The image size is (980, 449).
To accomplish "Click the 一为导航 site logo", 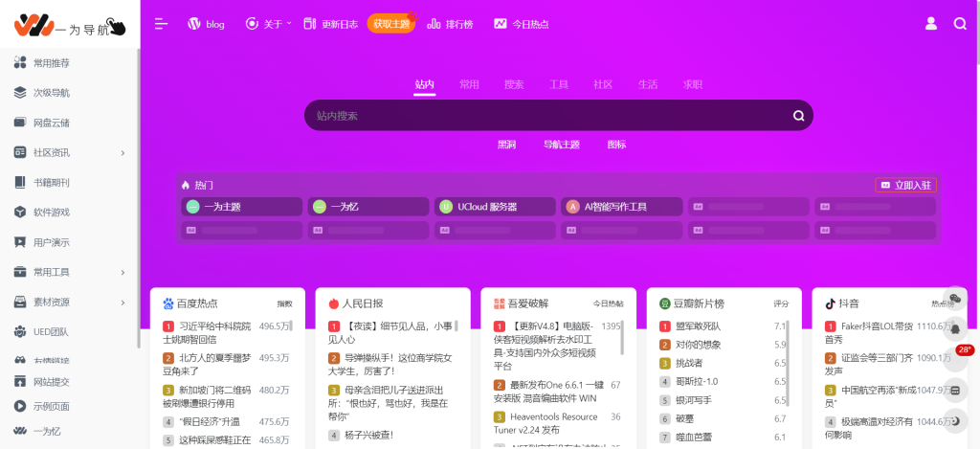I will [70, 25].
